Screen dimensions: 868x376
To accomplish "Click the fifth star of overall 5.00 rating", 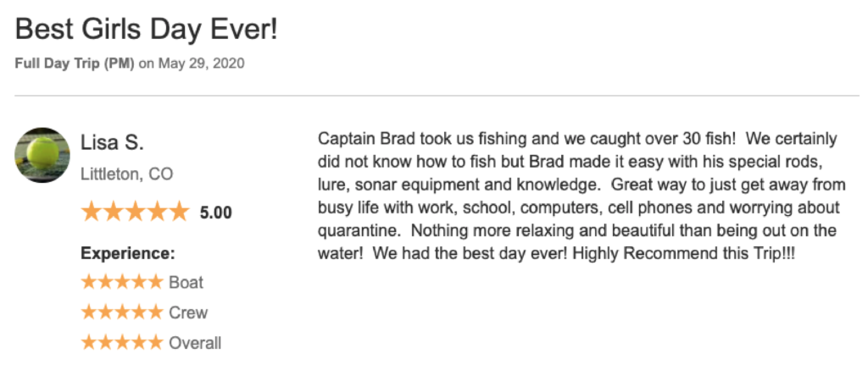I will click(x=178, y=212).
